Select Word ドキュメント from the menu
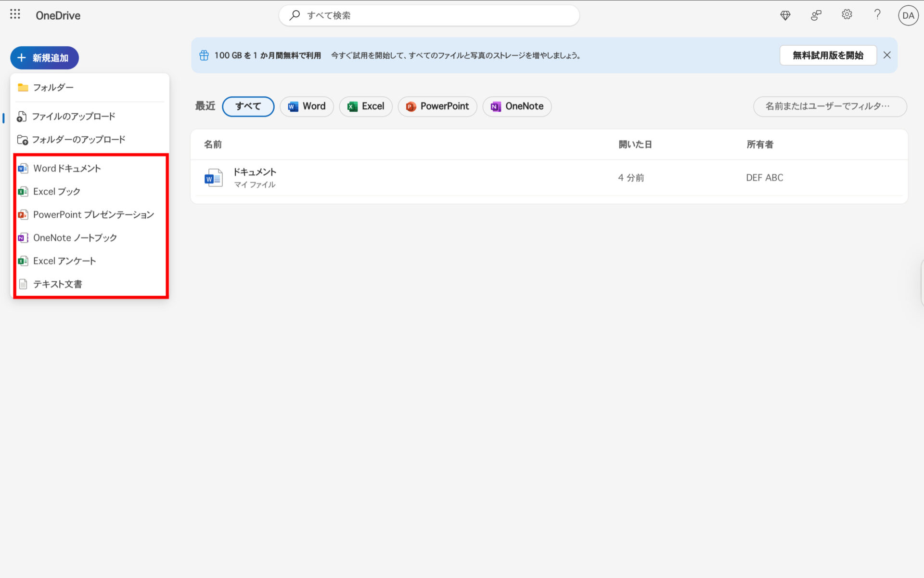Image resolution: width=924 pixels, height=578 pixels. point(66,168)
